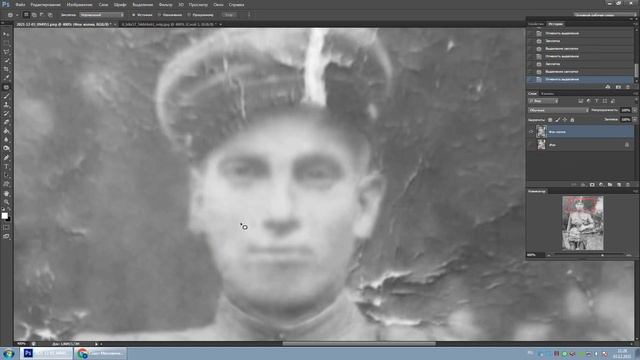Create new document from current history state

pyautogui.click(x=608, y=87)
